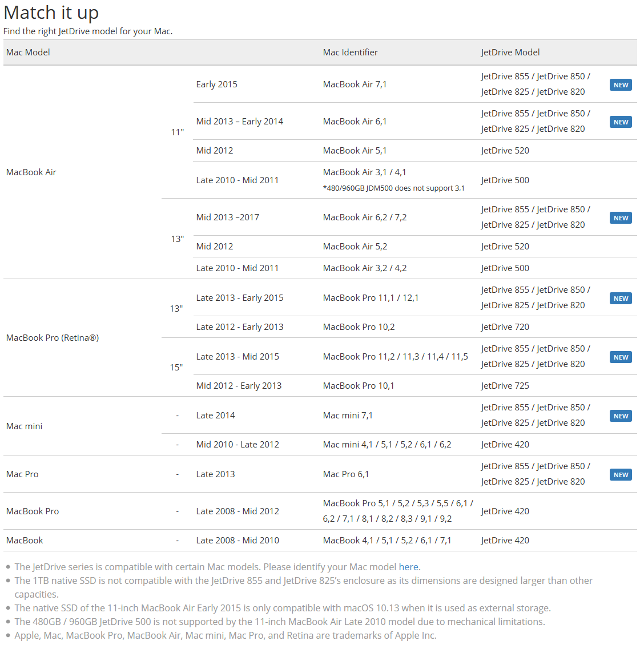Click 'Mid 2012' in MacBook Air 5,2 row
This screenshot has width=644, height=645.
click(x=215, y=247)
